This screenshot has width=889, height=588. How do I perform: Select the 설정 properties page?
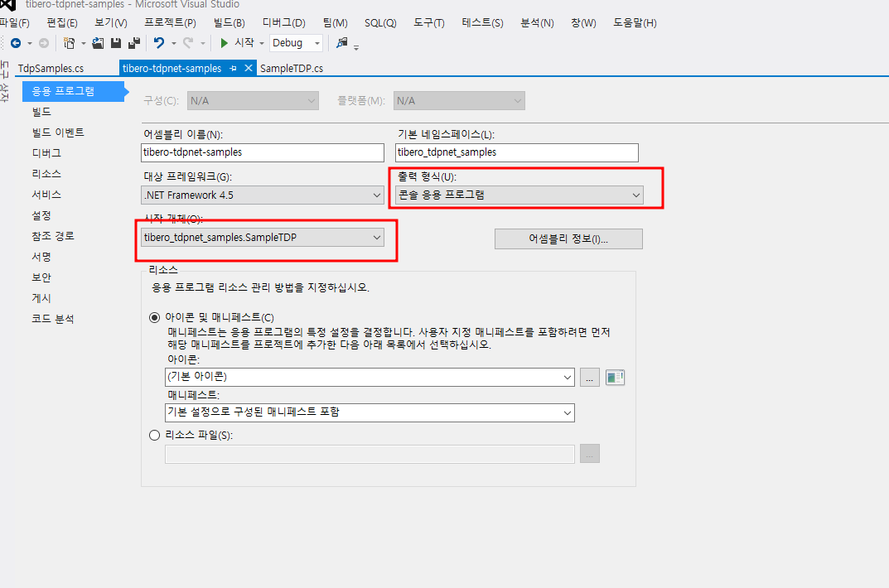click(41, 215)
